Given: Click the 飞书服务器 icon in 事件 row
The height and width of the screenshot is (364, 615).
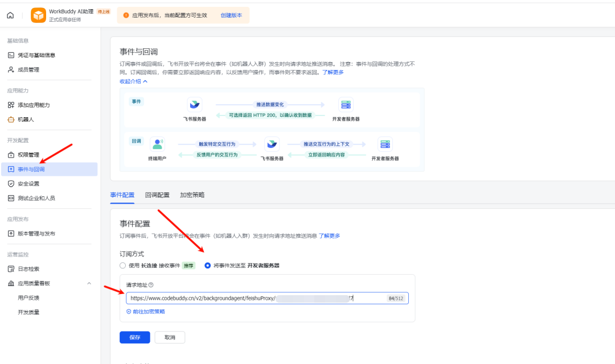Looking at the screenshot, I should [x=195, y=105].
